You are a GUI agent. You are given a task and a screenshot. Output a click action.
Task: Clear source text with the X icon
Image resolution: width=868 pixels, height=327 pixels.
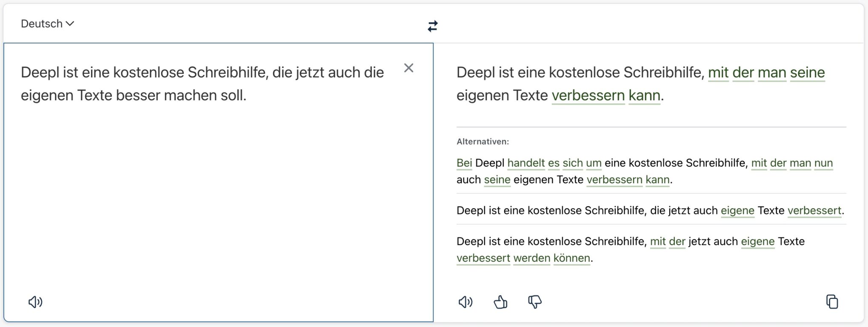(408, 68)
